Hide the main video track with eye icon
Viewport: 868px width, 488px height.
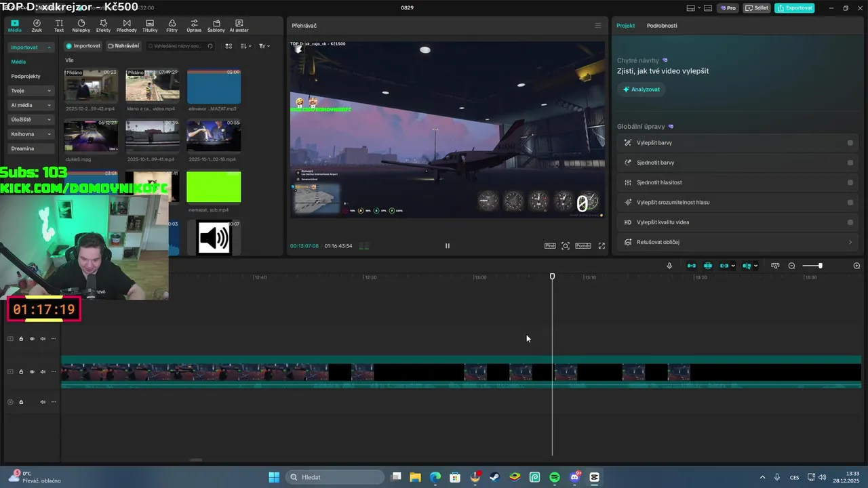[x=32, y=372]
